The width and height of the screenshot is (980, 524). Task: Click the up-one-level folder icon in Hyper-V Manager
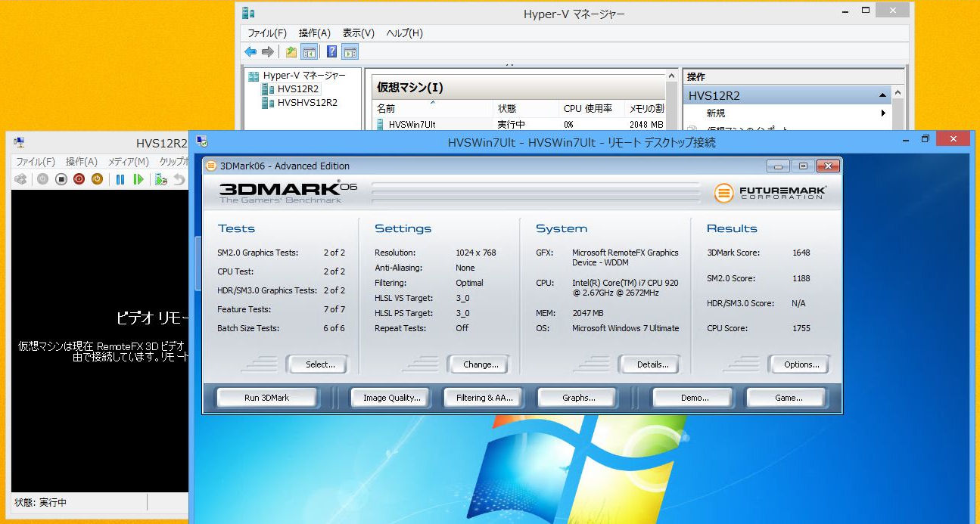click(x=291, y=51)
